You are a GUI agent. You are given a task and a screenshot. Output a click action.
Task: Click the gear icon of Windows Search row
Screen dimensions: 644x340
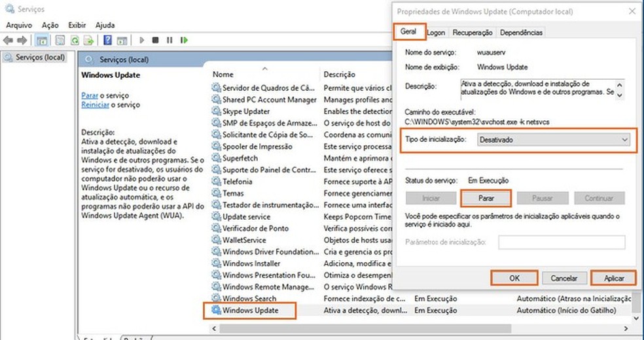click(x=216, y=298)
